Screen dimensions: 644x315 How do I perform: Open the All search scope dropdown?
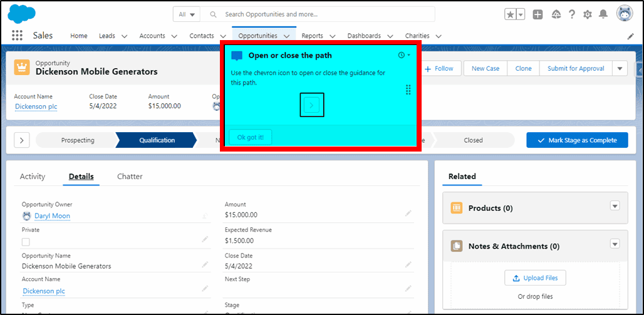(187, 14)
